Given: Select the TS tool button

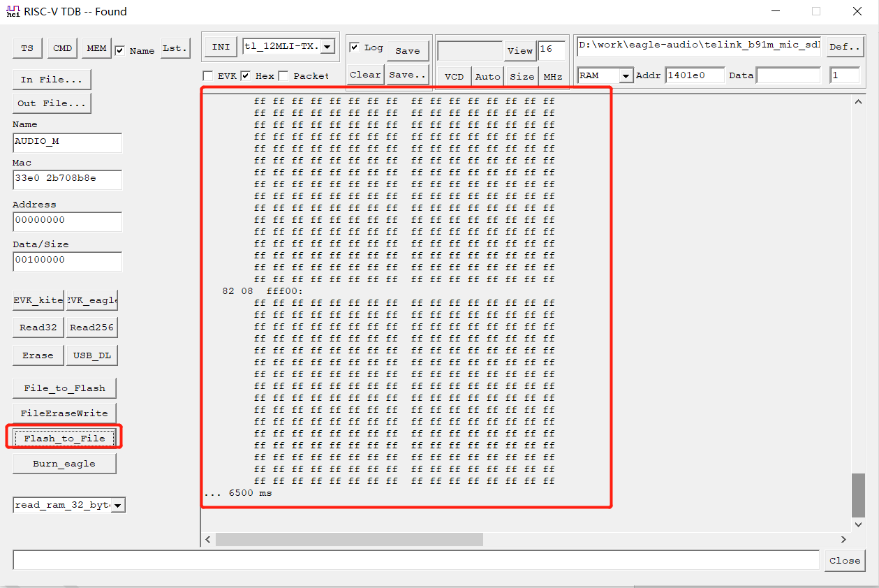Looking at the screenshot, I should click(x=27, y=48).
